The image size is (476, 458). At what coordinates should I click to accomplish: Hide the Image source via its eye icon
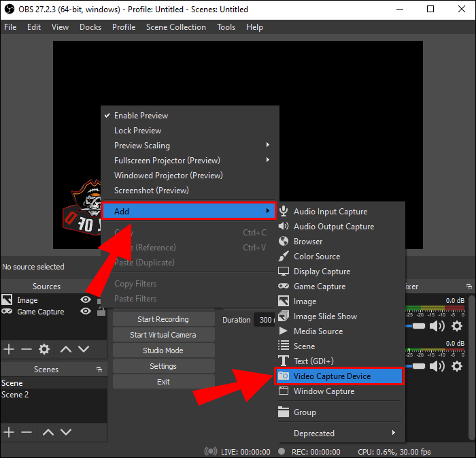point(86,300)
